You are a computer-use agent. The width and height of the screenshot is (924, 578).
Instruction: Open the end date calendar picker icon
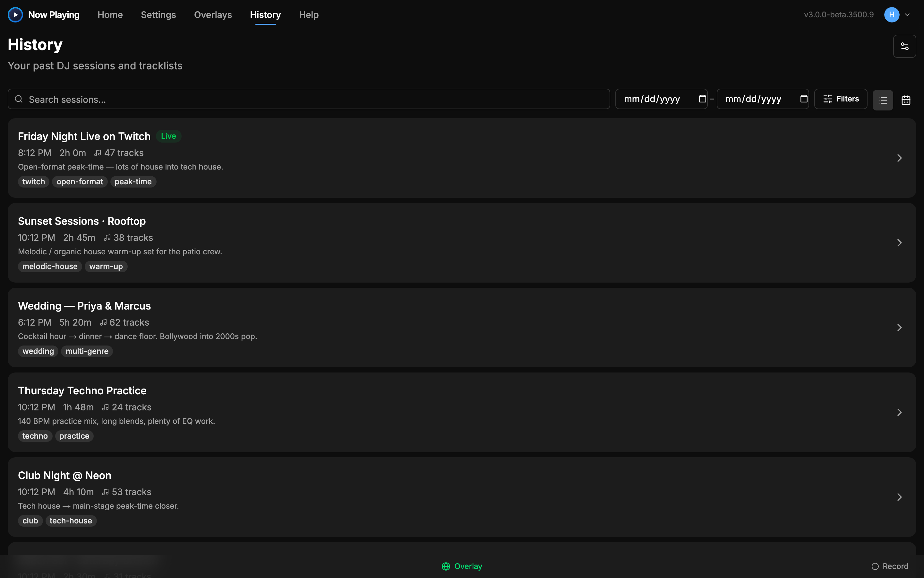[x=804, y=99]
